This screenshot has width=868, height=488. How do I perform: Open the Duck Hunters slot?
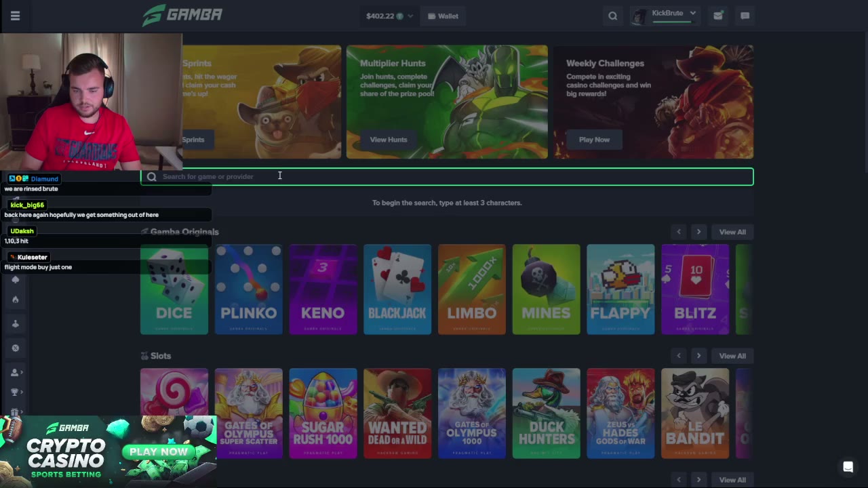point(547,413)
